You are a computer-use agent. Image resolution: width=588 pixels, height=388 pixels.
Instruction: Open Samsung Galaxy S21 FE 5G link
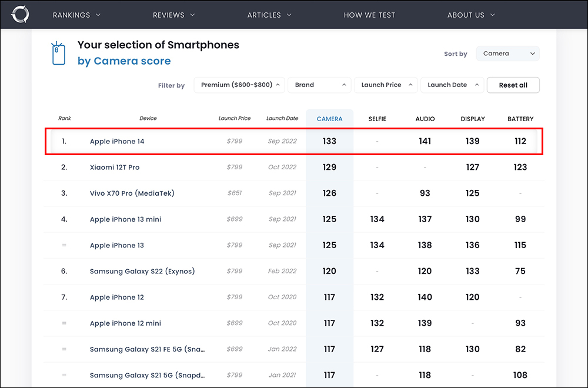(147, 349)
